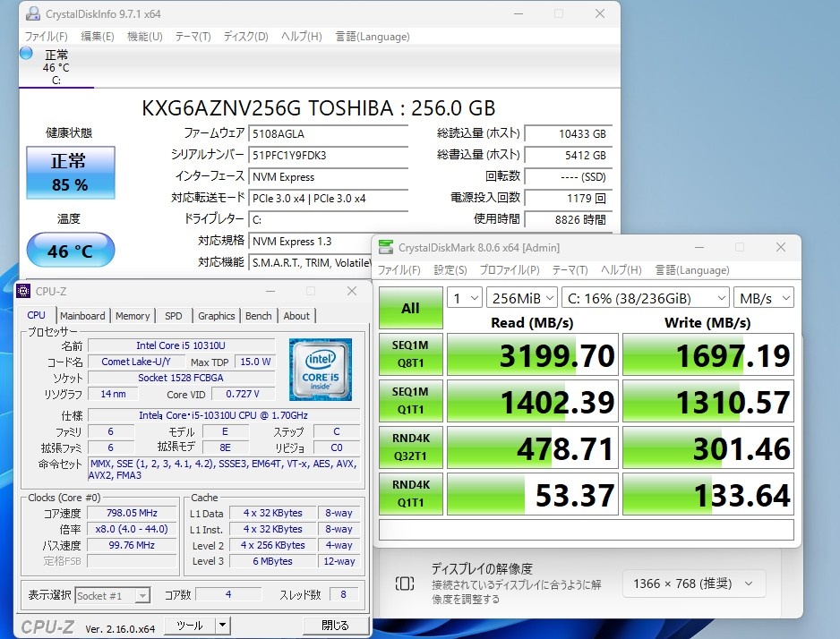This screenshot has width=840, height=639.
Task: Minimize the CrystalDiskMark window
Action: pyautogui.click(x=699, y=247)
